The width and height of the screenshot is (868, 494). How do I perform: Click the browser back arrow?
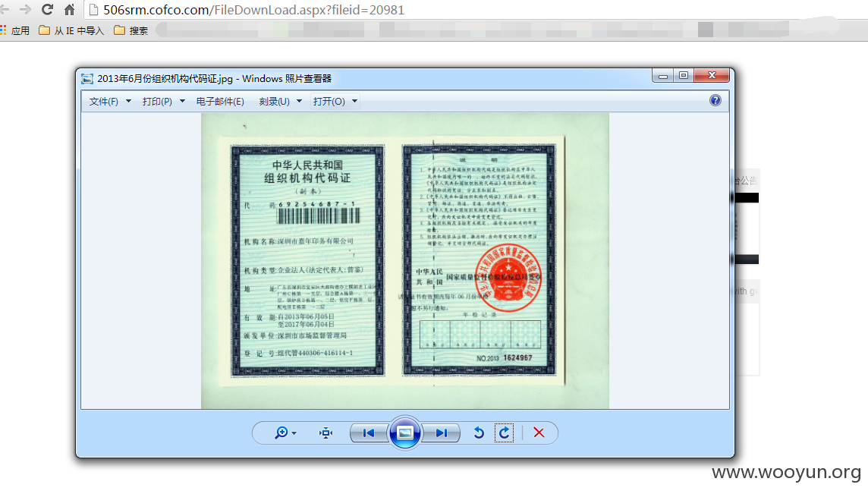5,9
